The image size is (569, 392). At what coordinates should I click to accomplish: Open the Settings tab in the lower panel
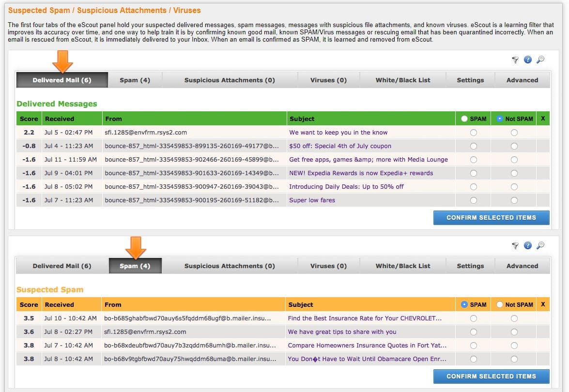tap(470, 266)
